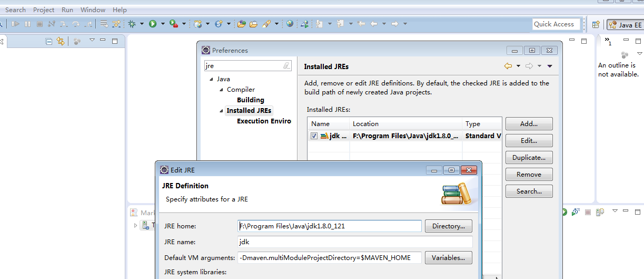Collapse the Compiler tree node

click(x=222, y=90)
